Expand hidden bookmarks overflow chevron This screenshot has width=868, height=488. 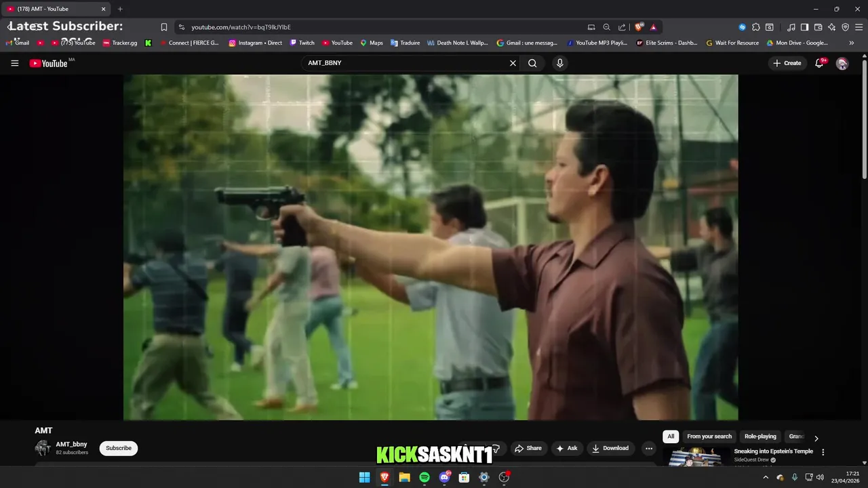(x=852, y=43)
